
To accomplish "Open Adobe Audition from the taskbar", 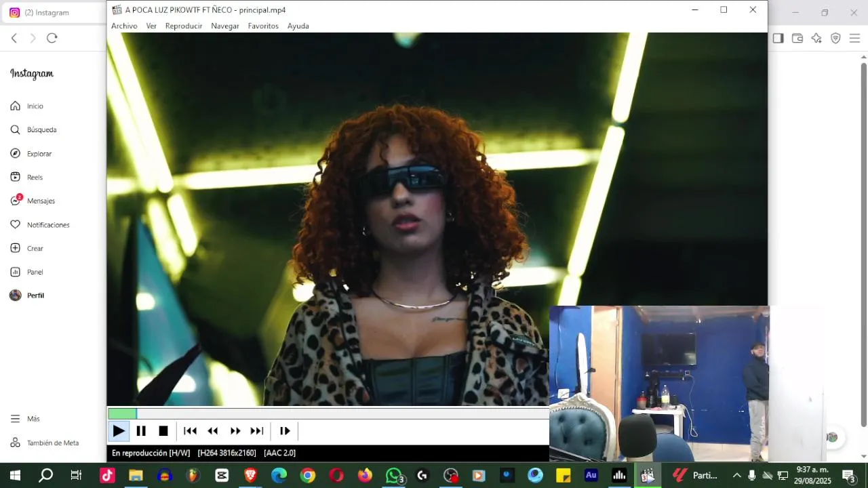I will tap(591, 476).
